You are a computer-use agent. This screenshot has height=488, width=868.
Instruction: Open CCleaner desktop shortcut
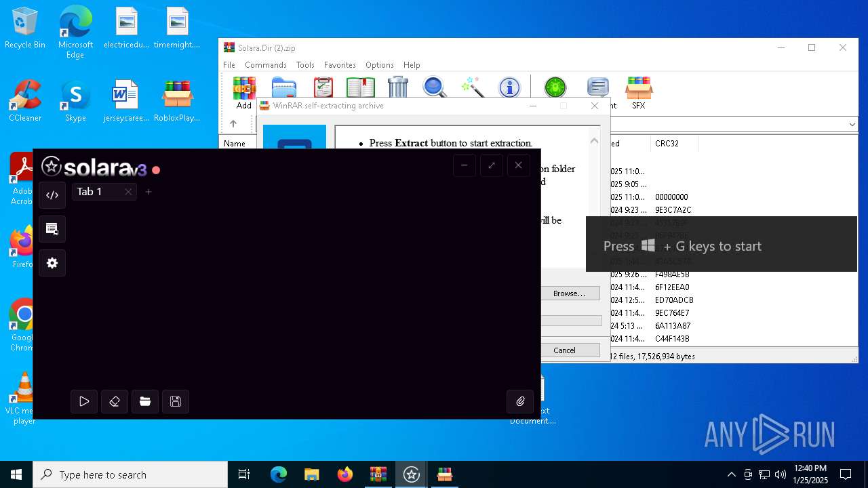point(25,102)
